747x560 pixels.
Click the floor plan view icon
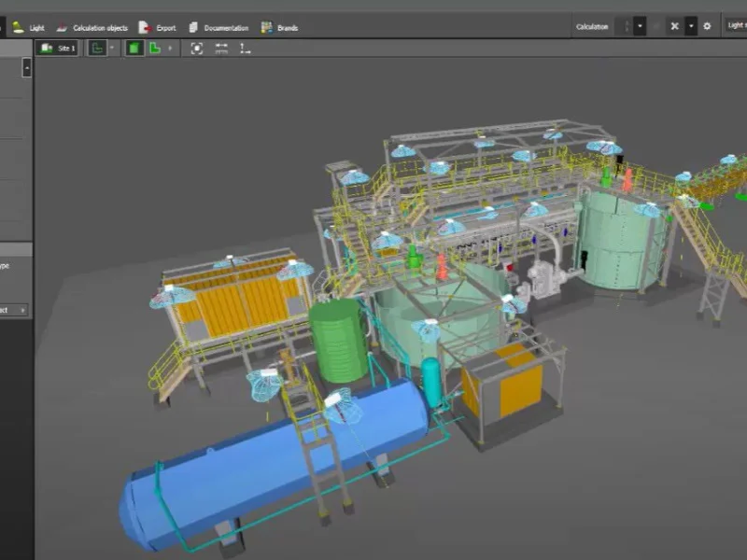coord(98,49)
